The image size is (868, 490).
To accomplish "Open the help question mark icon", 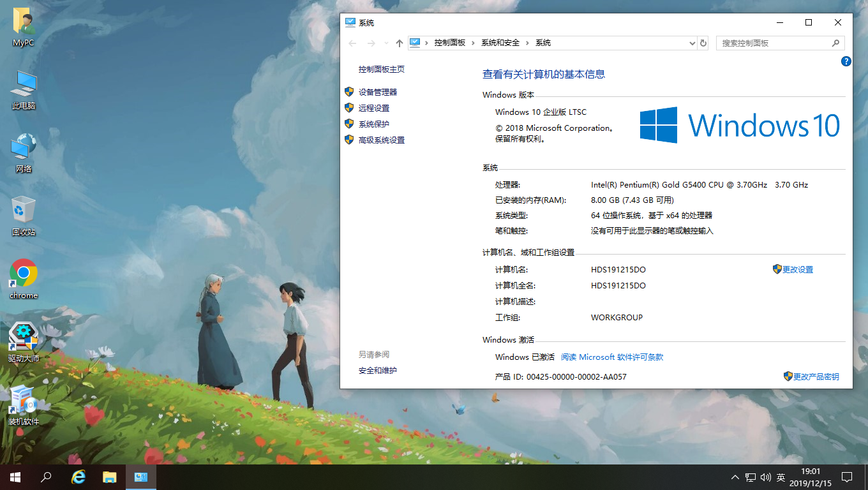I will point(846,61).
